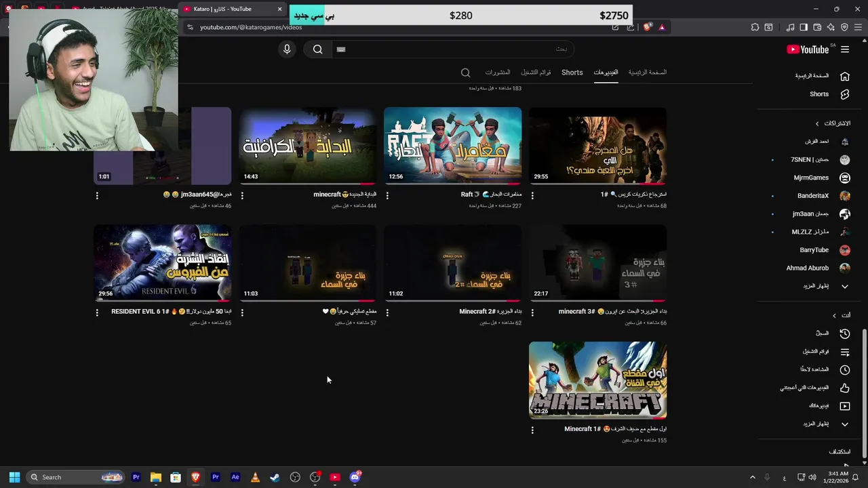Search within this channel's videos
This screenshot has height=488, width=868.
coord(465,73)
